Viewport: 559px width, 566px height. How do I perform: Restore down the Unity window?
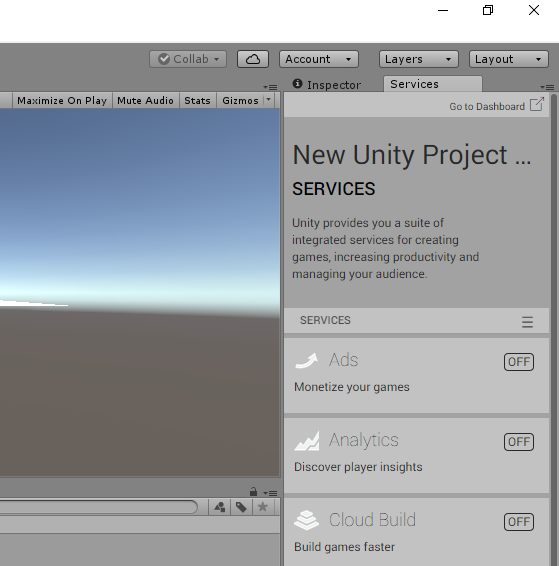(x=488, y=10)
